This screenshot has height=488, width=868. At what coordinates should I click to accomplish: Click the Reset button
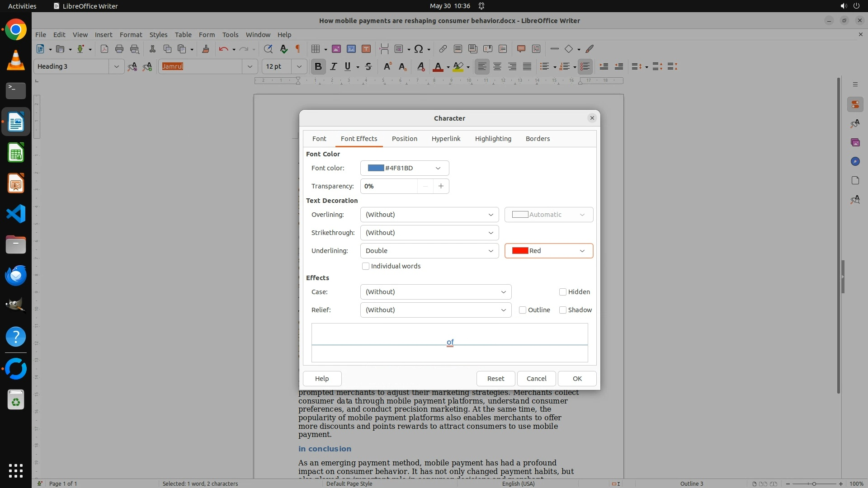tap(495, 379)
